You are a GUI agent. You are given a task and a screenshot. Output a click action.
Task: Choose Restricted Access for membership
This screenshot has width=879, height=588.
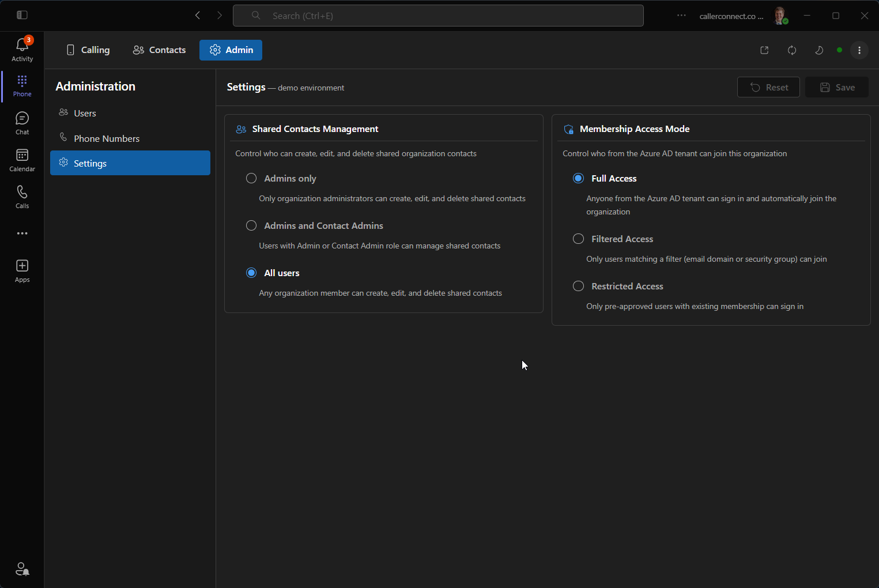coord(578,285)
